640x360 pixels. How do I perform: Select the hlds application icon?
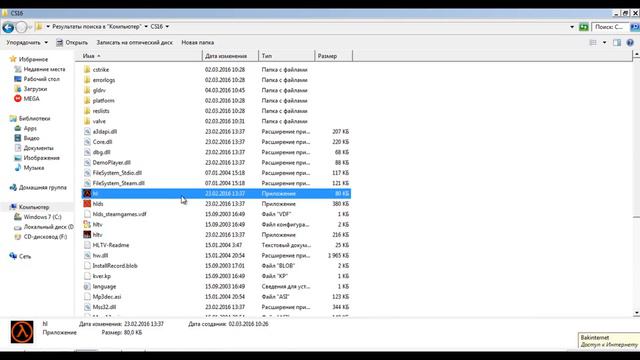[87, 204]
